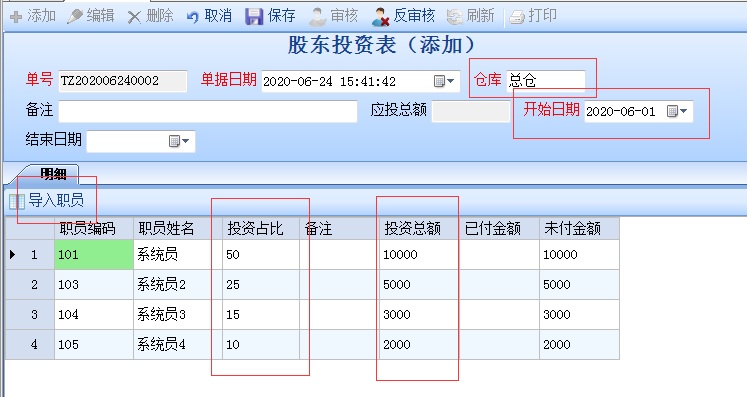This screenshot has width=750, height=397.
Task: Click the 删除 X icon
Action: [134, 17]
